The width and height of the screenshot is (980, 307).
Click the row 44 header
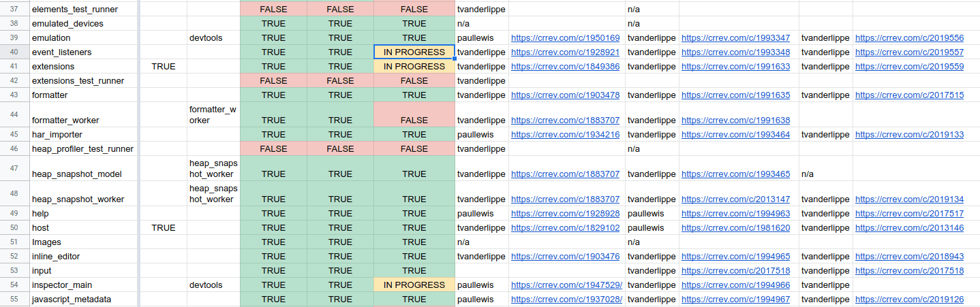[x=14, y=114]
